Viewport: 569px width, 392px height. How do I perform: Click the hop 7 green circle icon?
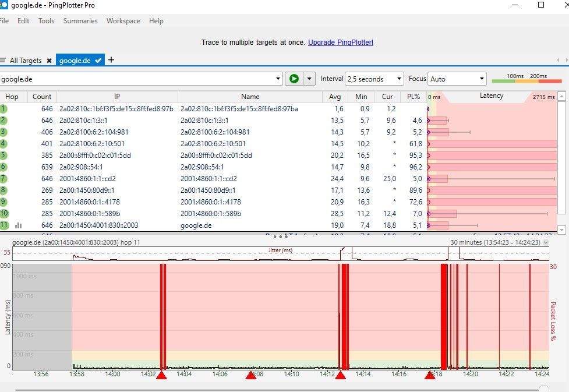point(3,178)
